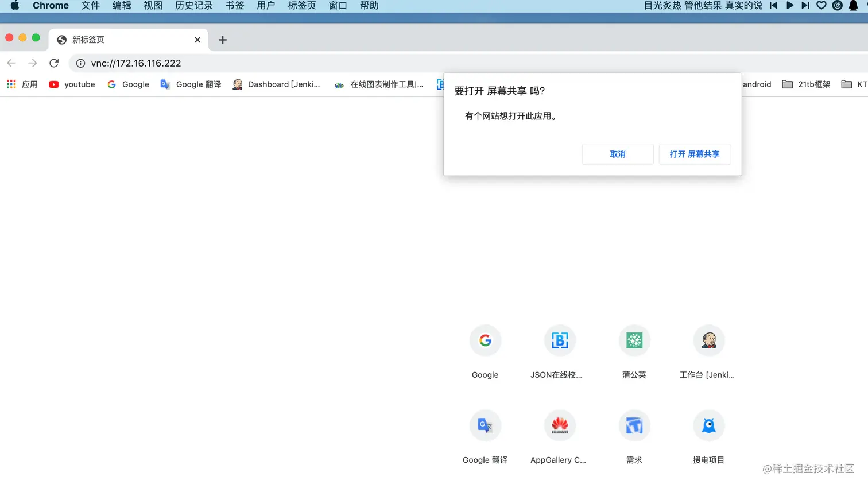
Task: Open the 历史记录 menu
Action: (193, 6)
